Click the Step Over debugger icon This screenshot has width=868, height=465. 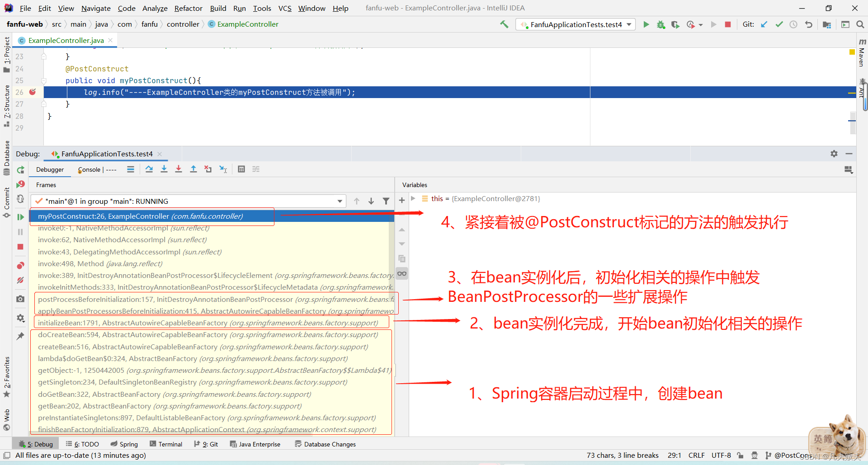coord(149,169)
